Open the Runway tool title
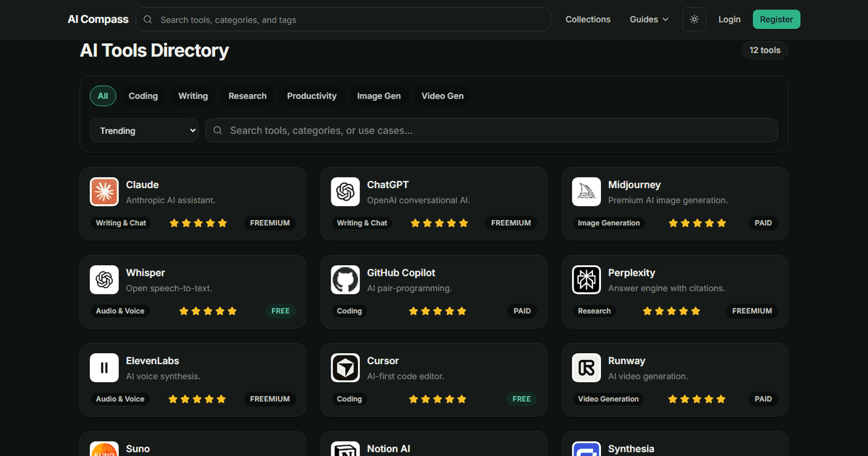 click(x=626, y=360)
